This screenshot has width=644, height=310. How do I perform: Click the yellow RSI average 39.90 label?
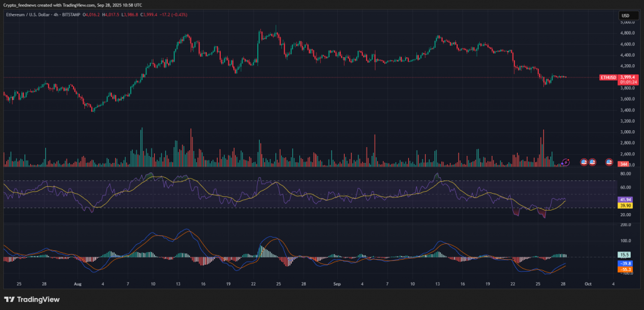pyautogui.click(x=625, y=206)
